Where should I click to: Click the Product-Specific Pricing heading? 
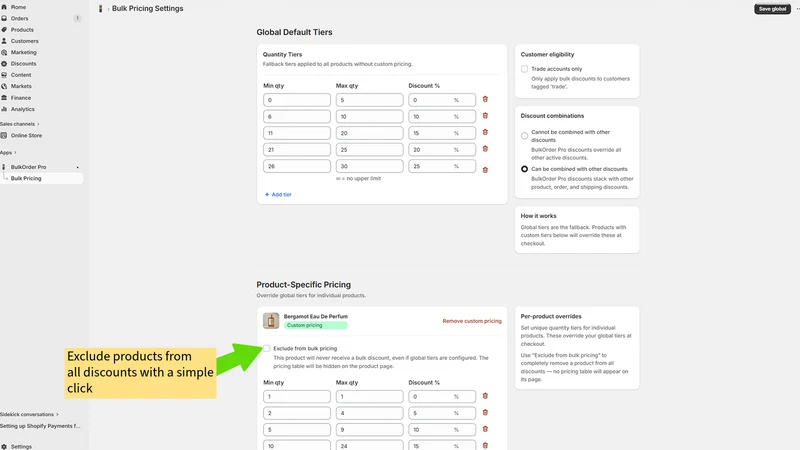304,285
